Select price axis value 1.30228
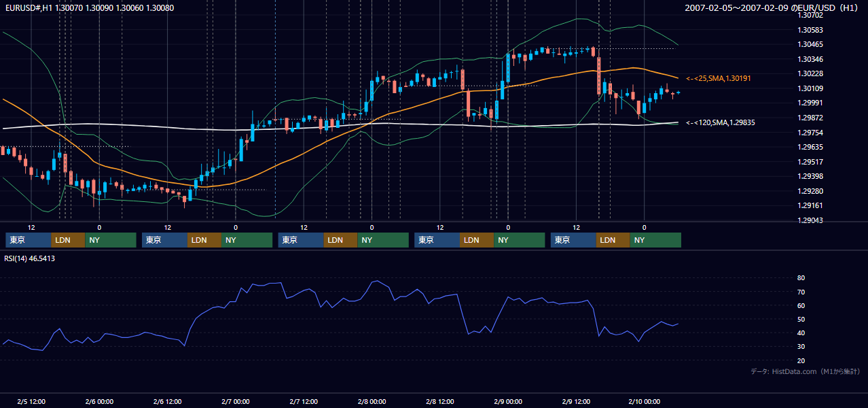The height and width of the screenshot is (408, 868). 810,73
